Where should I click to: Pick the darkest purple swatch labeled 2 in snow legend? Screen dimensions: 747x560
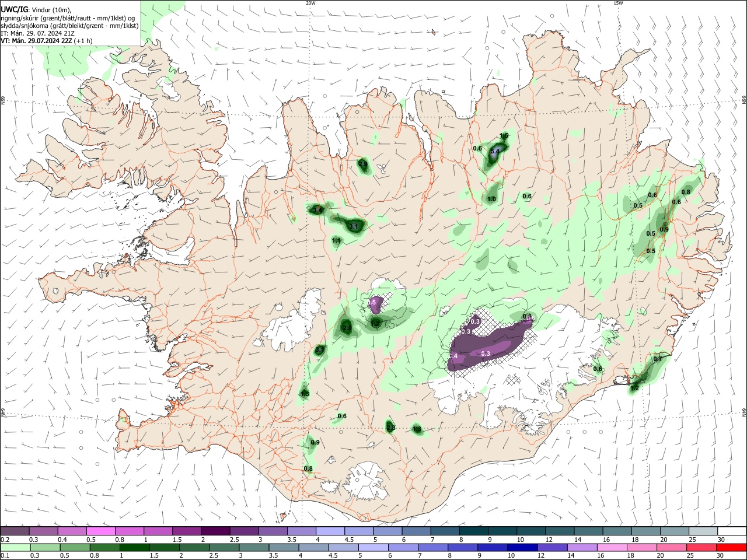coord(215,531)
